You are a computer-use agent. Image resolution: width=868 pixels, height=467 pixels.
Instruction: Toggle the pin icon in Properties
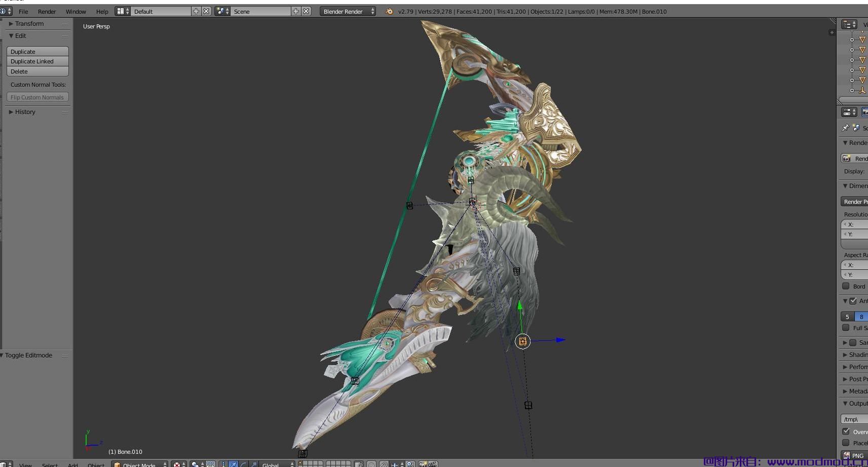coord(845,128)
